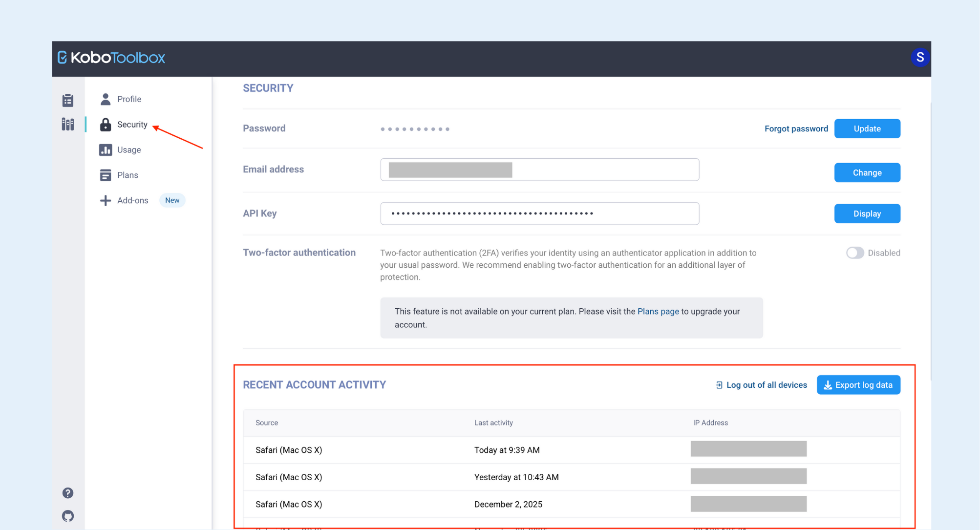
Task: Click the Last activity column header
Action: pos(493,423)
